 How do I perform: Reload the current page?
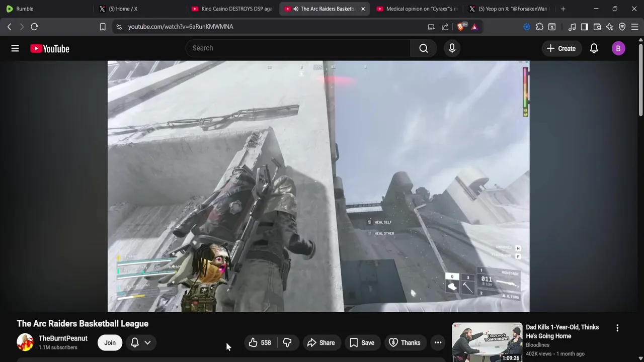point(34,27)
